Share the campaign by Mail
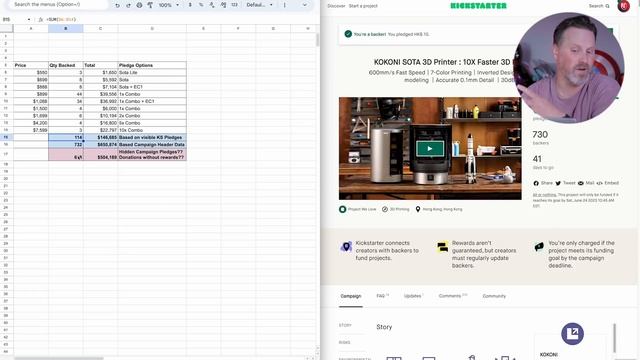The width and height of the screenshot is (640, 360). [586, 183]
